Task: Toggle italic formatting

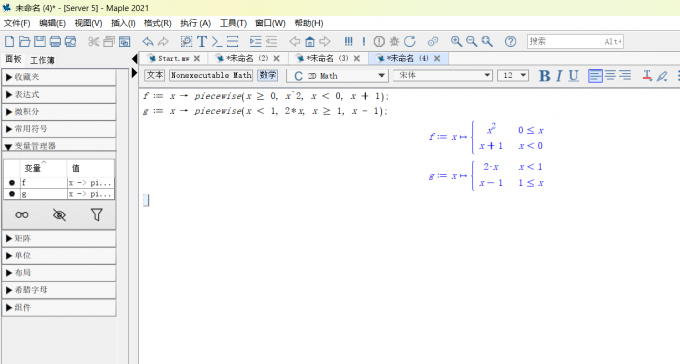Action: [559, 75]
